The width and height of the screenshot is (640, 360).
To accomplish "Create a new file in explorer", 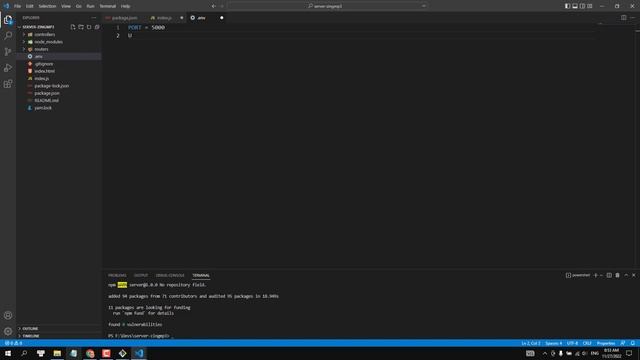I will [x=73, y=27].
